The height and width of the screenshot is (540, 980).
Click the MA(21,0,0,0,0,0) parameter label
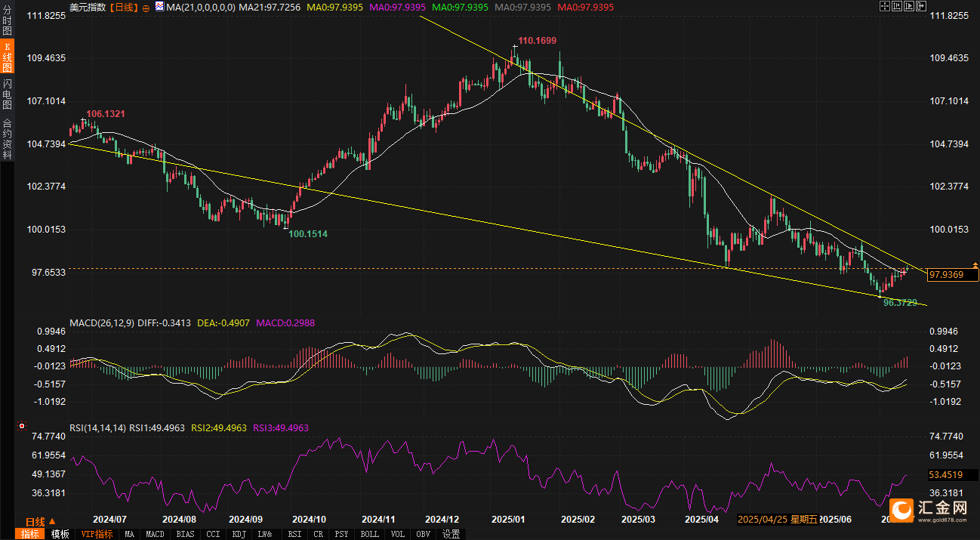(x=199, y=7)
